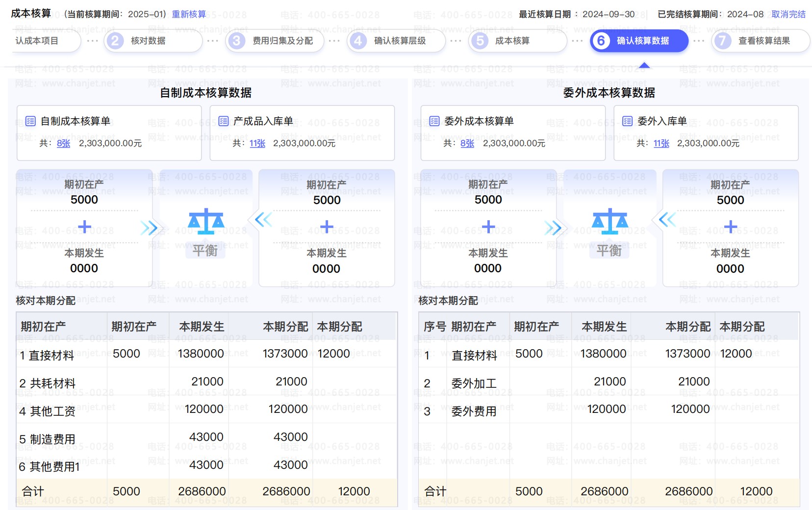Open the 8张 link under 委外成本核算单

click(467, 143)
